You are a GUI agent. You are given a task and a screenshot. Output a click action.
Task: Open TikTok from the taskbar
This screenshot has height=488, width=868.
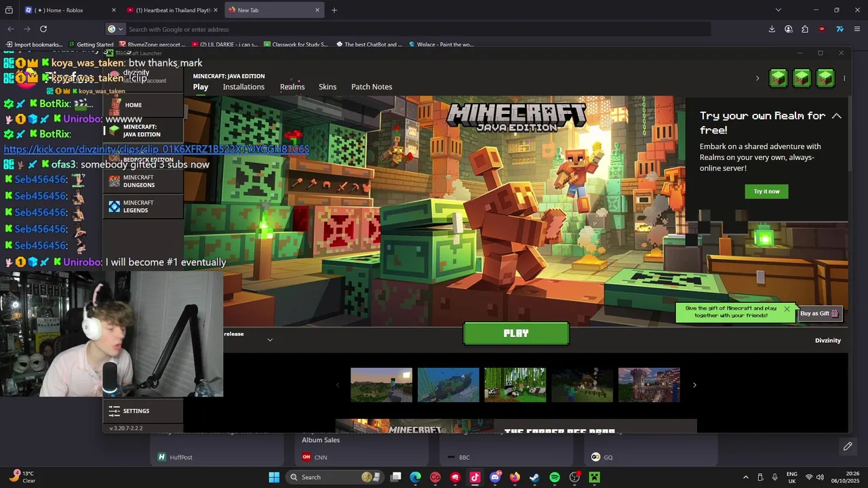tap(475, 477)
